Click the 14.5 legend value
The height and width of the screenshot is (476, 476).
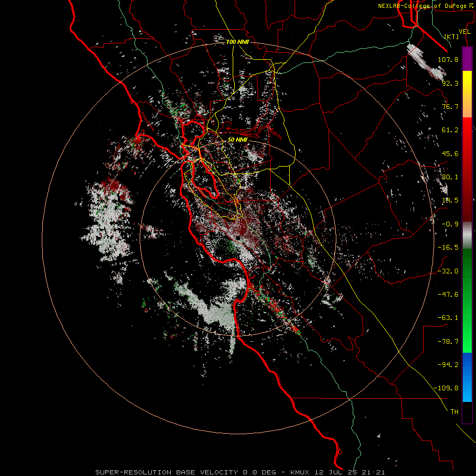pos(450,200)
